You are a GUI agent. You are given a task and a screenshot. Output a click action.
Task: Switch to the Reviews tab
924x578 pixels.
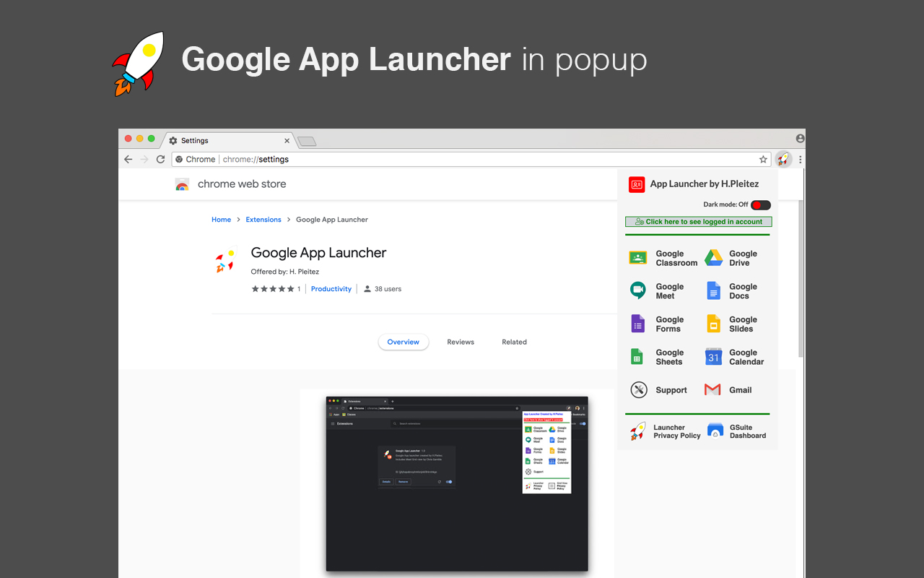click(461, 342)
